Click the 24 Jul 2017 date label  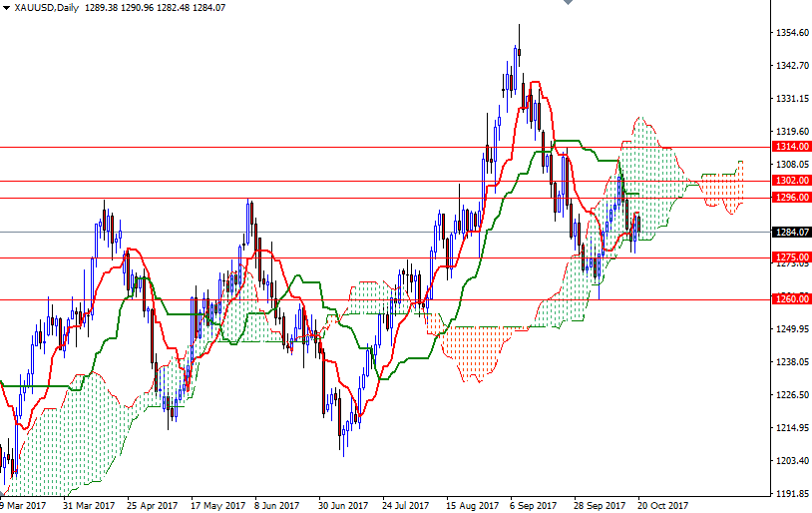[405, 505]
